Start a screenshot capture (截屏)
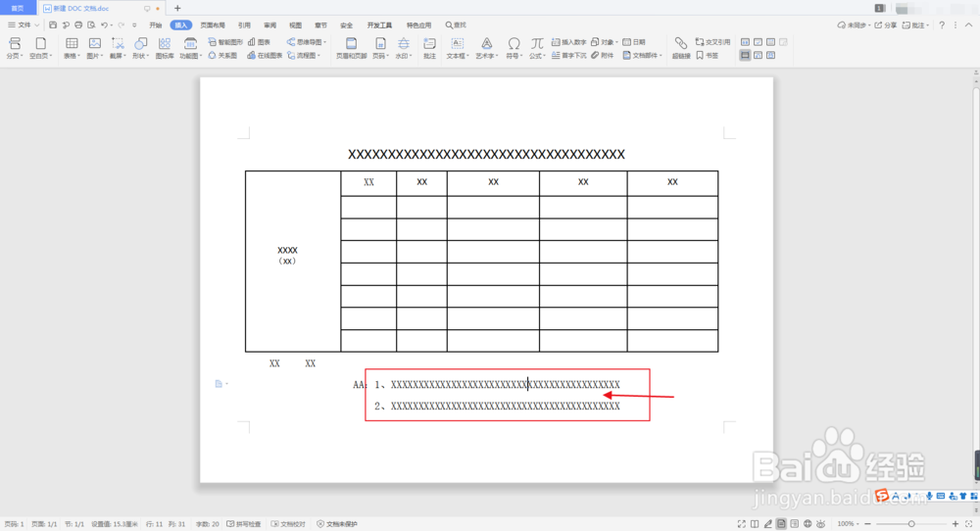980x531 pixels. 118,47
